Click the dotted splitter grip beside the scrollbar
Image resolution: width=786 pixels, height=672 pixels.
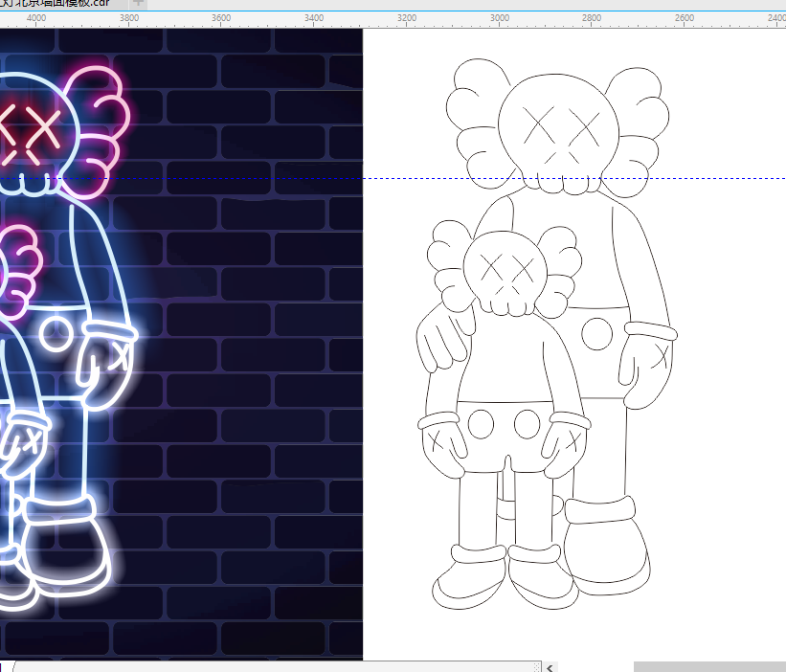pos(537,667)
